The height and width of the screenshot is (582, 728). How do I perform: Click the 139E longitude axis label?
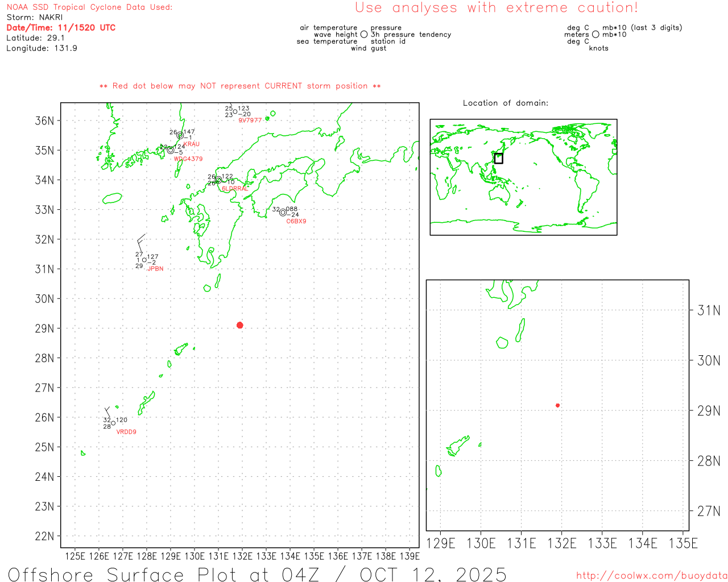coord(409,556)
